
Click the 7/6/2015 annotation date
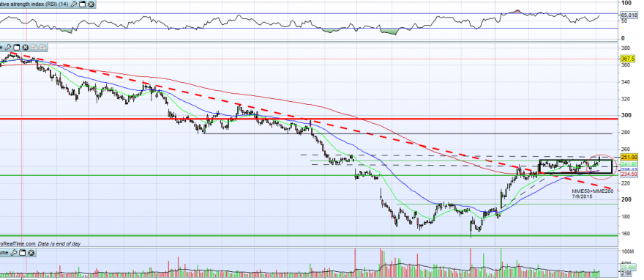(x=583, y=196)
